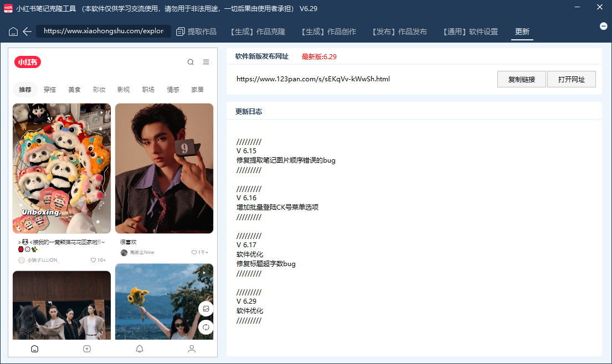The image size is (612, 364).
Task: Click the 小红书 logo
Action: click(27, 62)
